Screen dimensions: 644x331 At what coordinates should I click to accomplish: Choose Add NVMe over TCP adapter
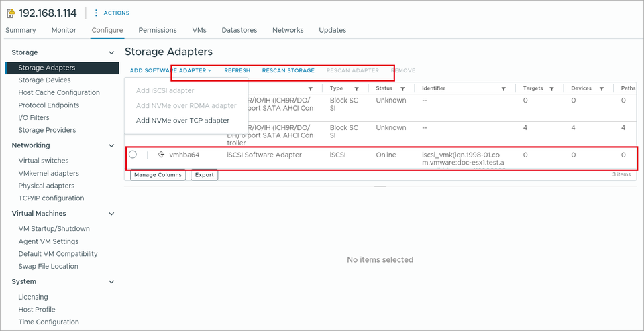tap(182, 121)
